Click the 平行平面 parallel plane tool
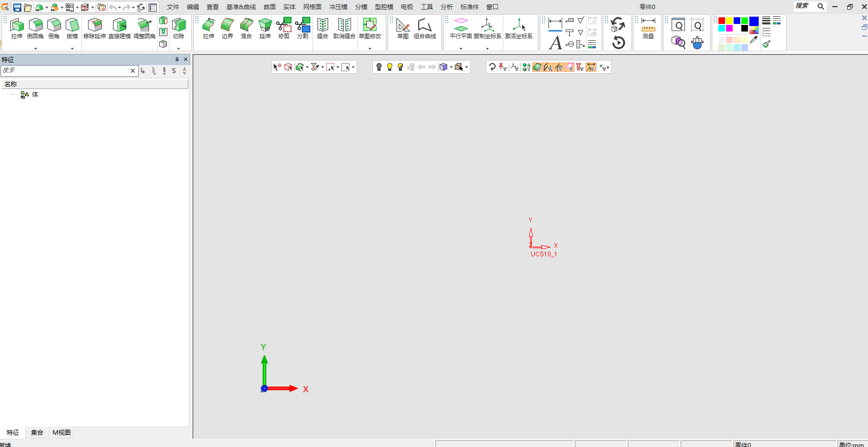This screenshot has width=868, height=447. [x=460, y=28]
